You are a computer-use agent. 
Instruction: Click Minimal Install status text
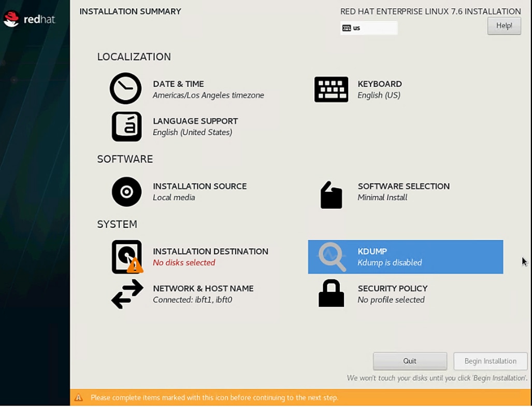pyautogui.click(x=382, y=198)
